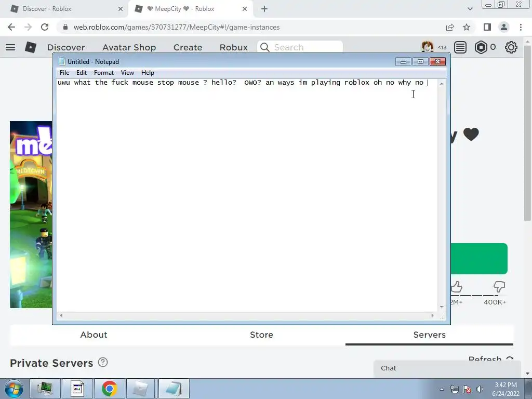This screenshot has width=532, height=399.
Task: Go forward in Chrome
Action: click(x=28, y=27)
